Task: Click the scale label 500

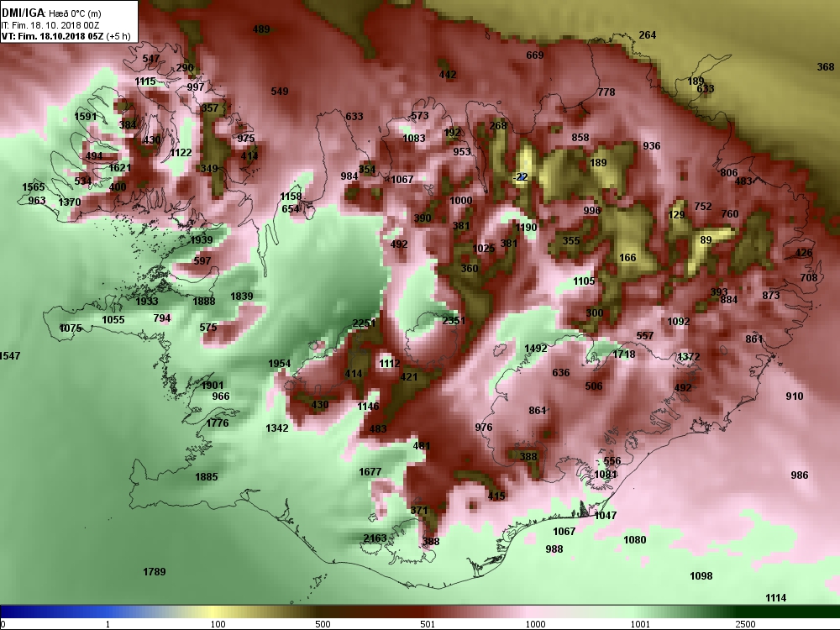Action: (323, 624)
